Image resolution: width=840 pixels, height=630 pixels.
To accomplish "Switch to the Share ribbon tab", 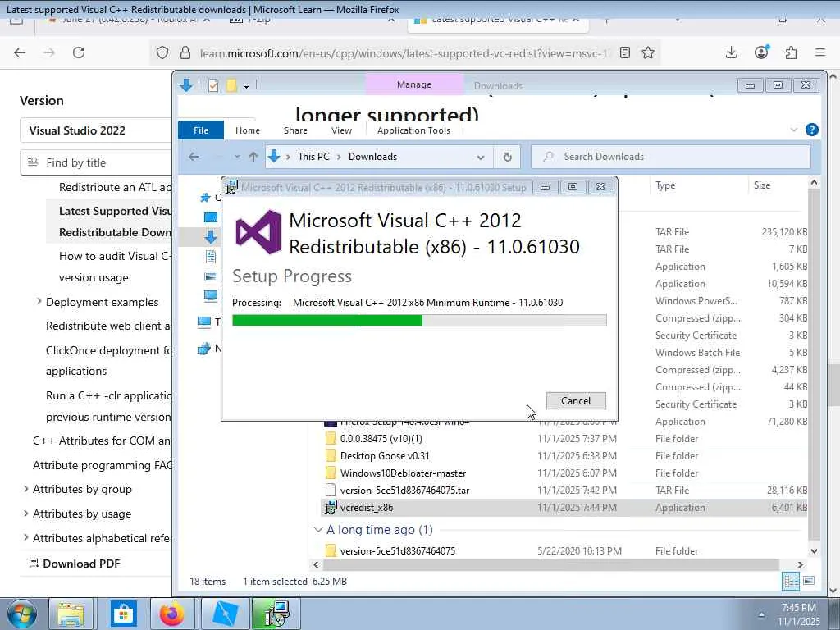I will (295, 130).
